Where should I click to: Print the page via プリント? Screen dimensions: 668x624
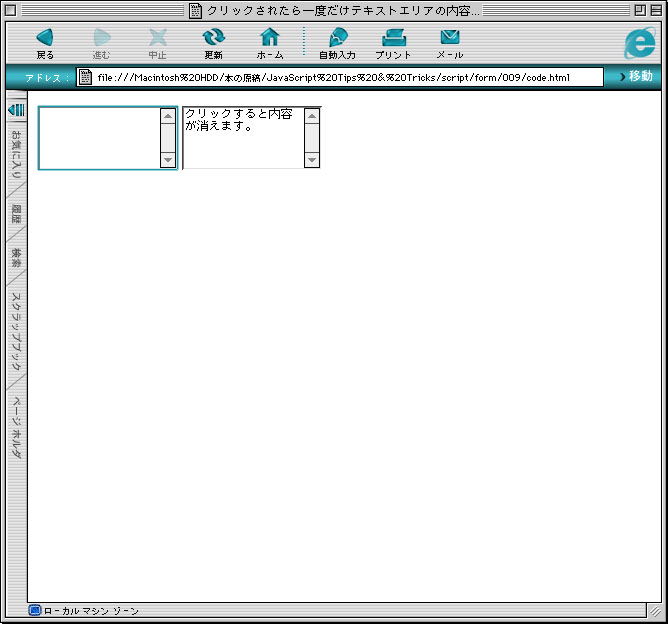click(393, 43)
